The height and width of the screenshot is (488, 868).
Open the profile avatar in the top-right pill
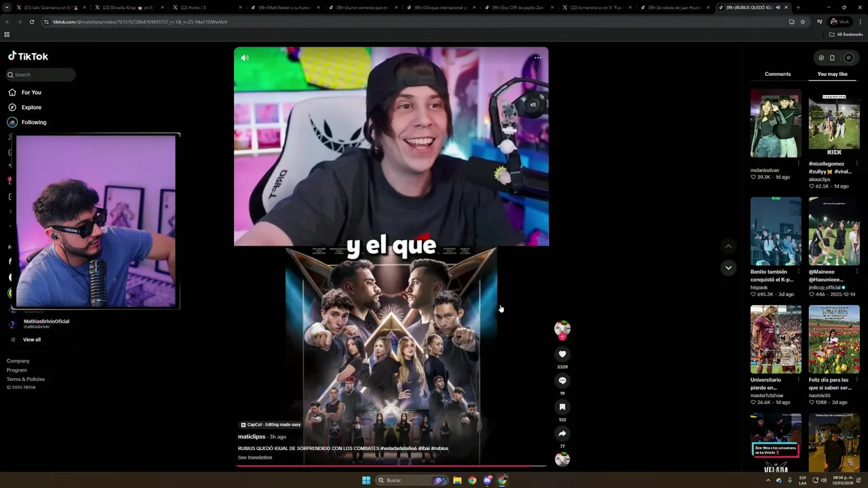848,58
